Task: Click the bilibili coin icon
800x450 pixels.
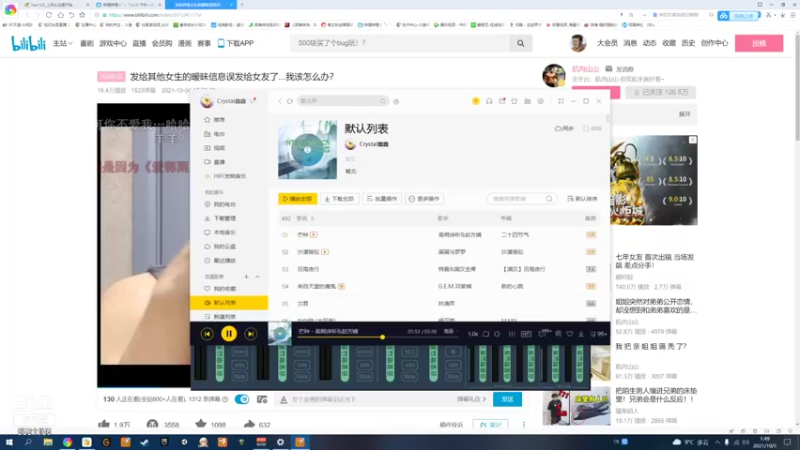Action: click(152, 424)
